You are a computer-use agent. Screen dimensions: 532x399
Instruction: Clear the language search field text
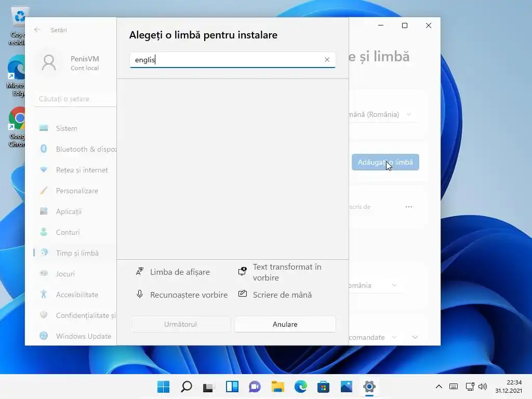tap(327, 60)
